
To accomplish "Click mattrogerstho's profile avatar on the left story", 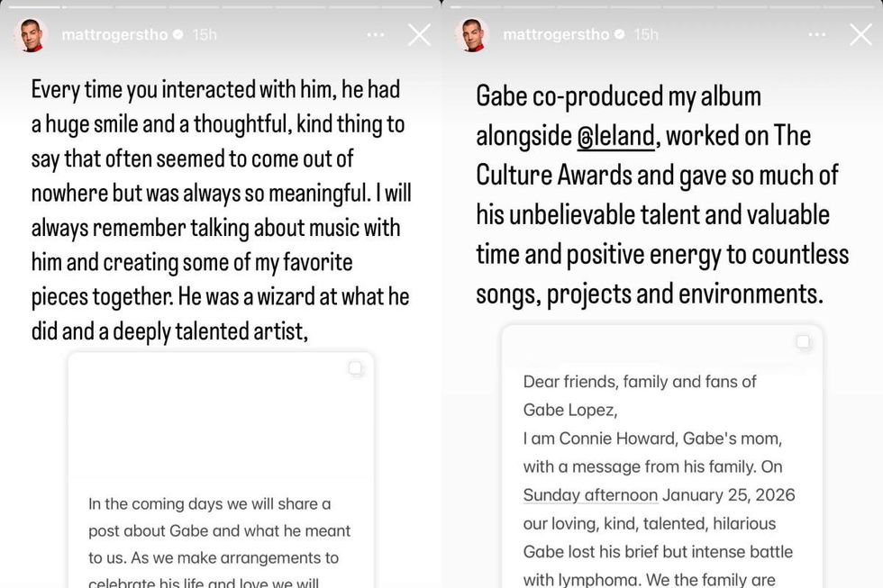I will tap(30, 33).
